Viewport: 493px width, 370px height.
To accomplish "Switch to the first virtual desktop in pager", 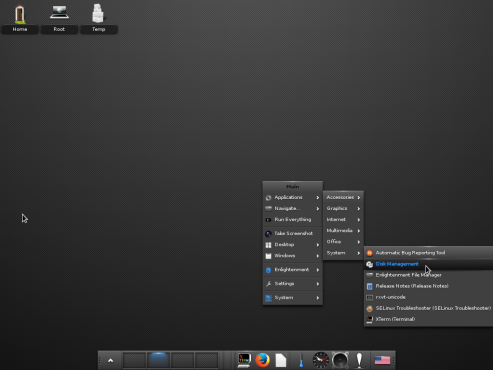I will pyautogui.click(x=134, y=360).
